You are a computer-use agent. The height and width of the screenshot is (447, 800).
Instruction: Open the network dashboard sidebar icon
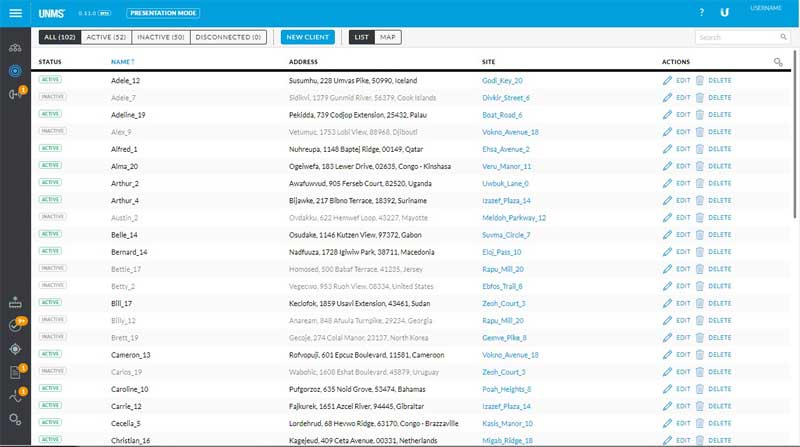click(x=15, y=48)
